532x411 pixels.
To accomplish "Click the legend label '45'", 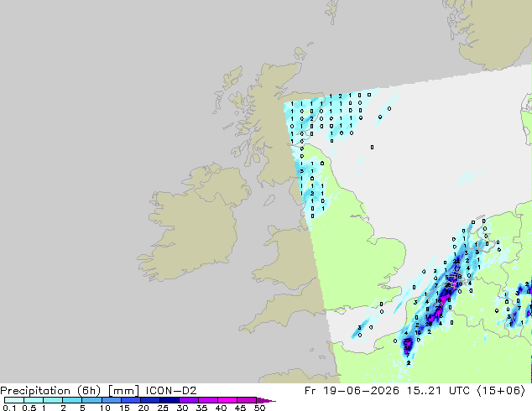I will [x=240, y=408].
